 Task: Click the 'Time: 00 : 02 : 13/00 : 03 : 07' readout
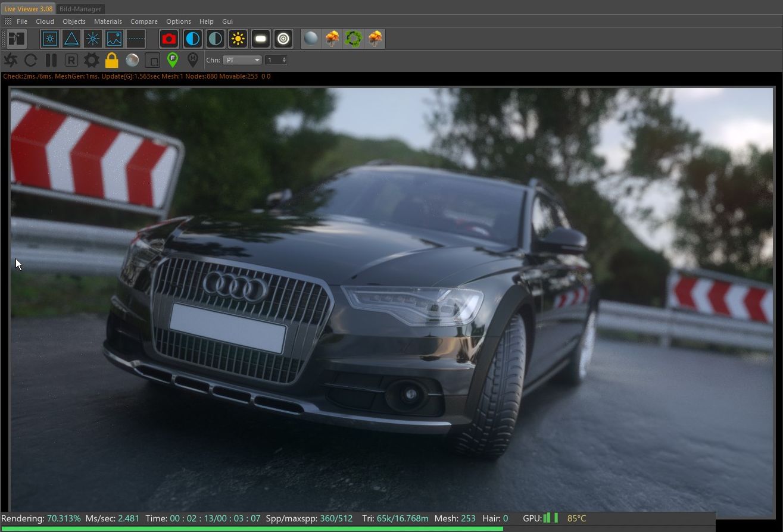(203, 518)
